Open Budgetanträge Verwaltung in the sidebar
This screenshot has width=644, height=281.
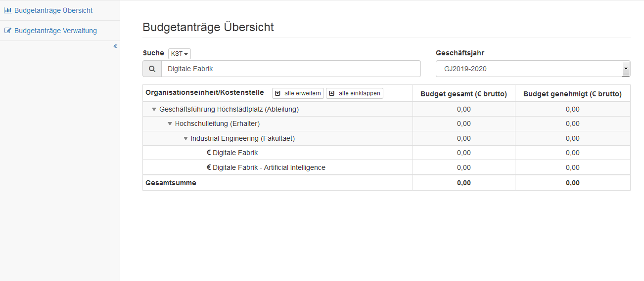click(55, 31)
